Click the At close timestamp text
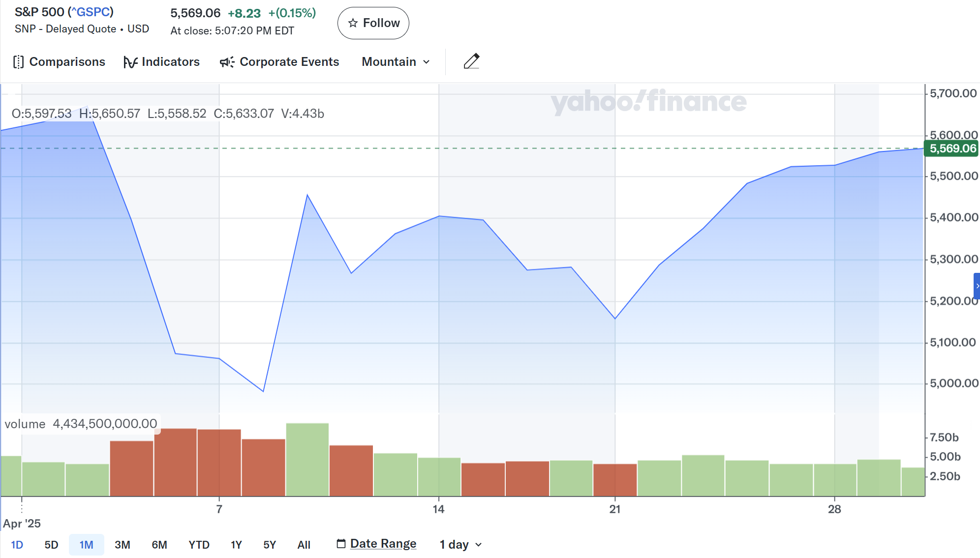 click(x=232, y=30)
